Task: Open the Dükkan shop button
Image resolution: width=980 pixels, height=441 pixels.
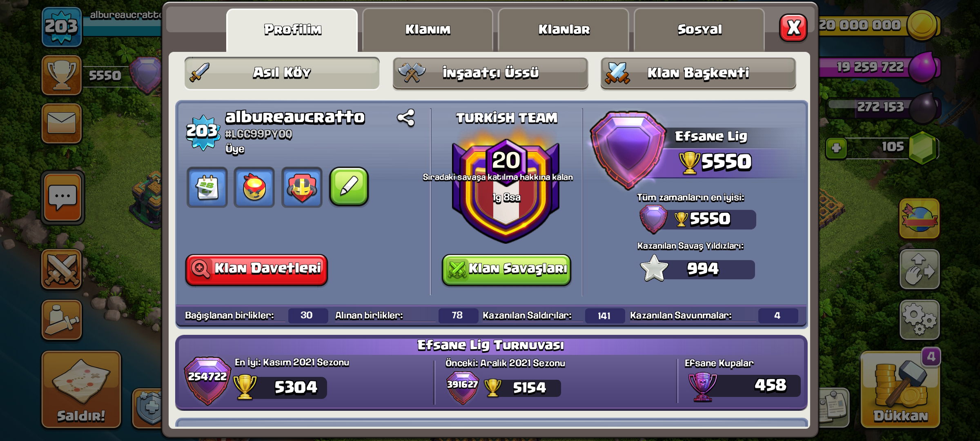Action: pyautogui.click(x=900, y=390)
